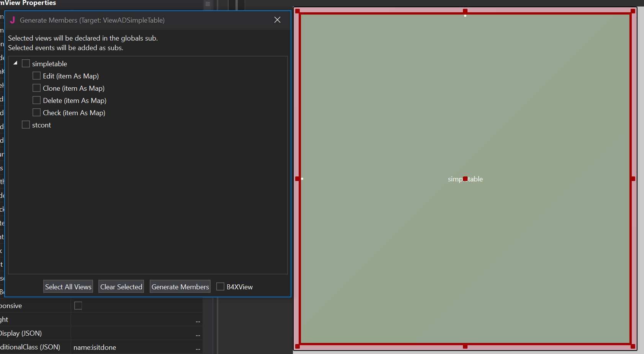This screenshot has width=644, height=354.
Task: Collapse the simpletable tree node
Action: 15,63
